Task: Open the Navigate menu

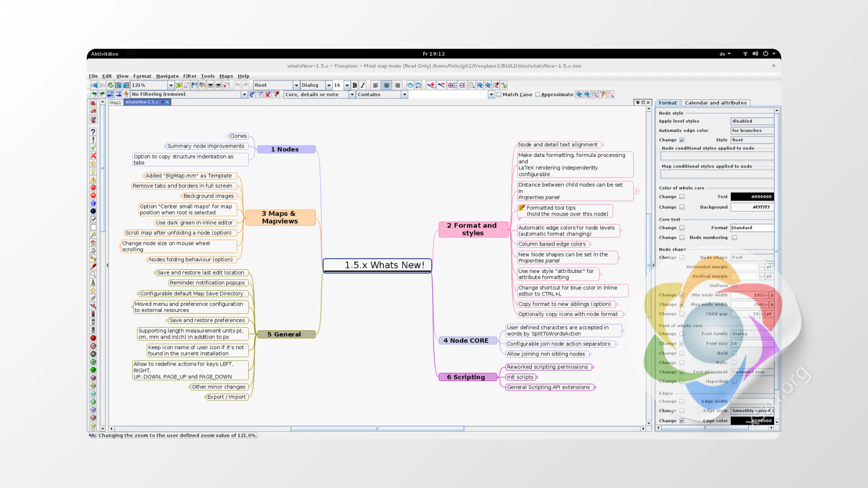Action: [167, 76]
